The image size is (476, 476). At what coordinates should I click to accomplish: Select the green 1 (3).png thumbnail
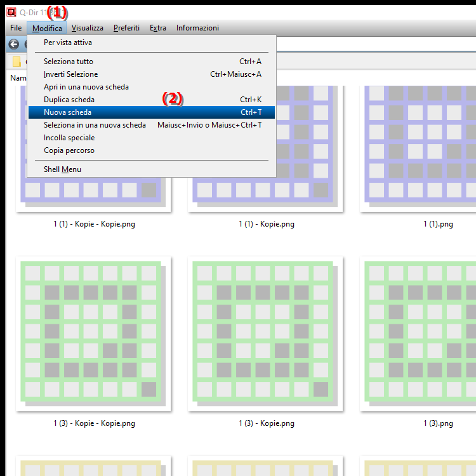coord(419,334)
